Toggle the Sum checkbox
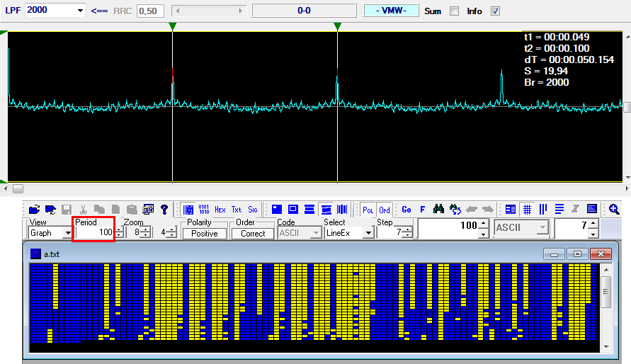This screenshot has width=631, height=364. pyautogui.click(x=455, y=11)
